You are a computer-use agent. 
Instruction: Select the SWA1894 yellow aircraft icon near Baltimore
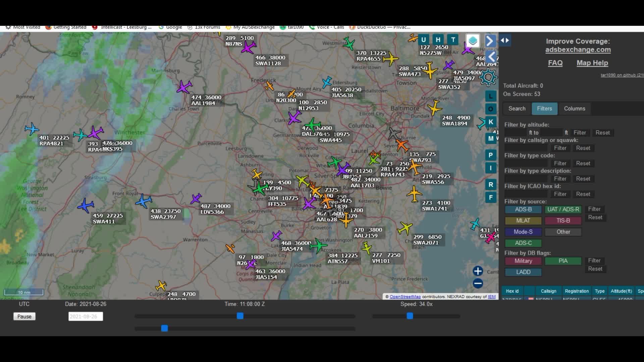pos(435,108)
